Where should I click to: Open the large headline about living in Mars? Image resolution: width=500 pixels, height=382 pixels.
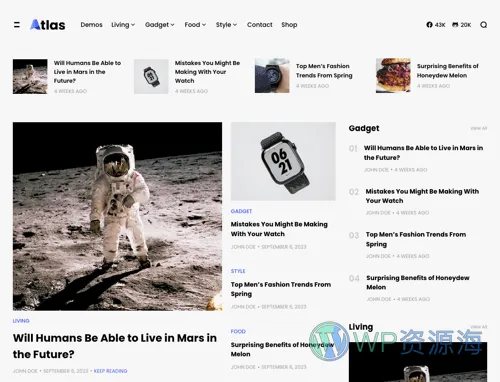pyautogui.click(x=115, y=346)
